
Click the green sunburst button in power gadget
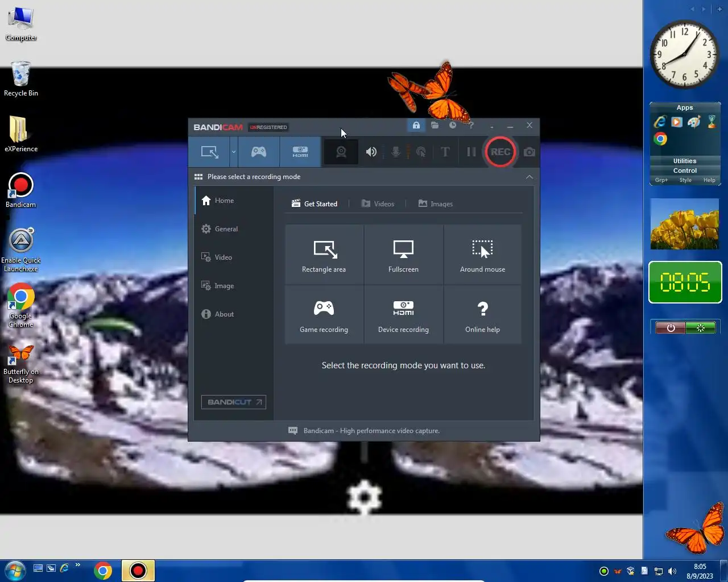pyautogui.click(x=701, y=328)
